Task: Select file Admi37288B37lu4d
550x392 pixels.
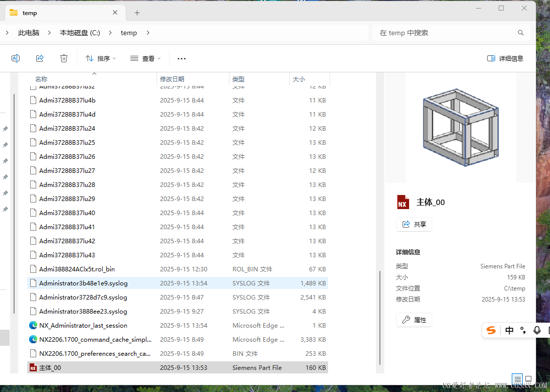Action: [x=178, y=115]
